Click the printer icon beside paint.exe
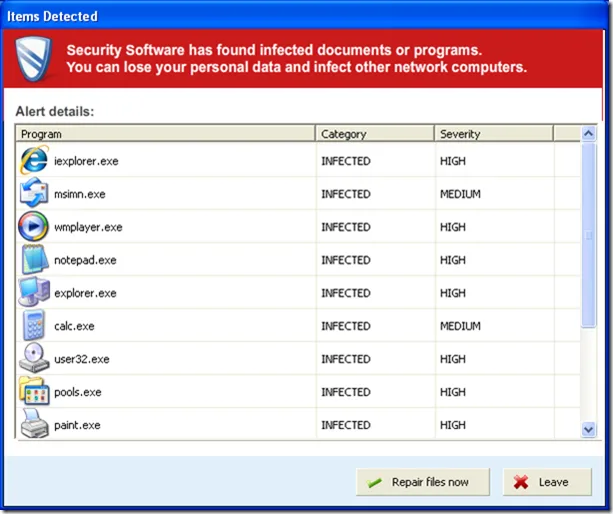The width and height of the screenshot is (613, 514). point(33,424)
